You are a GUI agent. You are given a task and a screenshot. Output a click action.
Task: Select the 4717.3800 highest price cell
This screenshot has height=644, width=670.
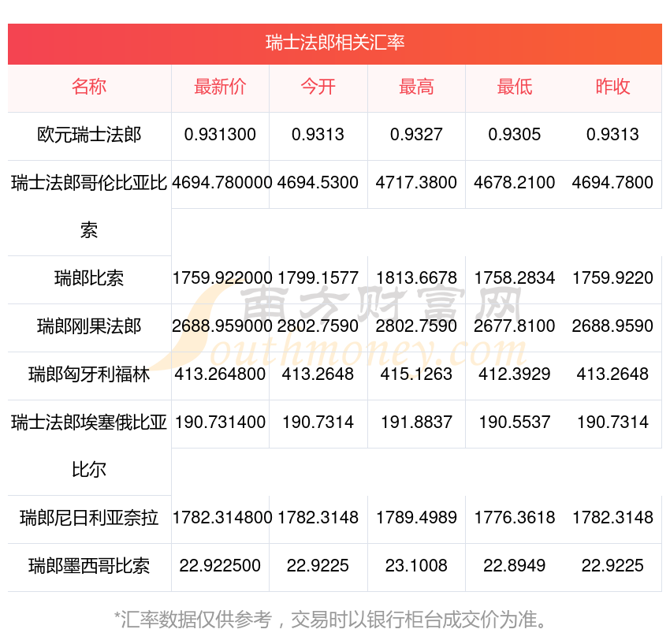pyautogui.click(x=416, y=183)
